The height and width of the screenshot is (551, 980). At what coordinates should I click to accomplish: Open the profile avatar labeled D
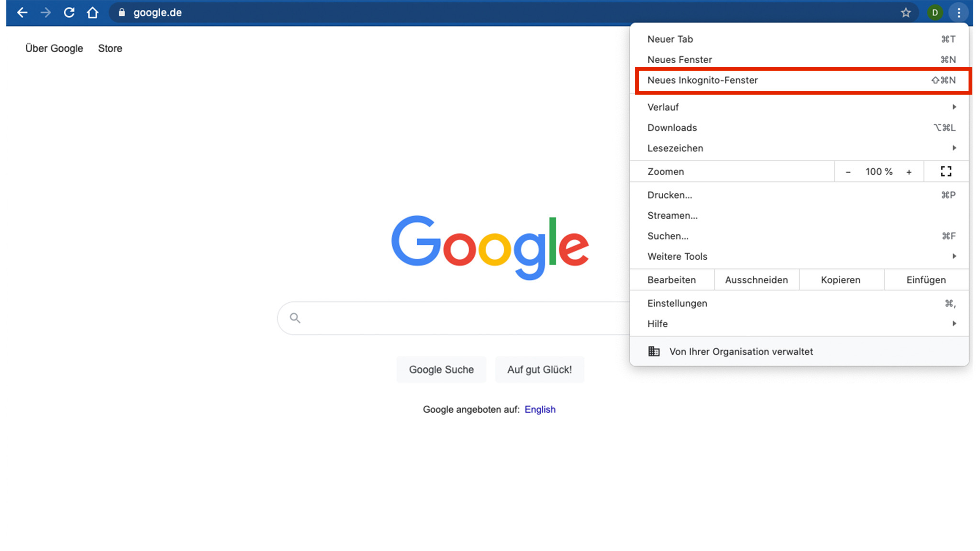[x=935, y=12]
